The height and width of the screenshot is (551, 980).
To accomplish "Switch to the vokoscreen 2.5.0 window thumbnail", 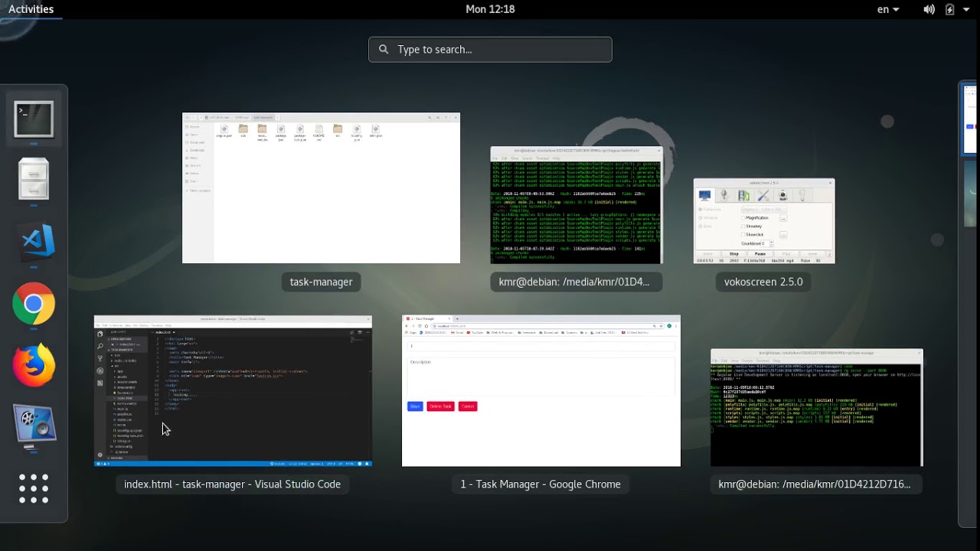I will [764, 221].
